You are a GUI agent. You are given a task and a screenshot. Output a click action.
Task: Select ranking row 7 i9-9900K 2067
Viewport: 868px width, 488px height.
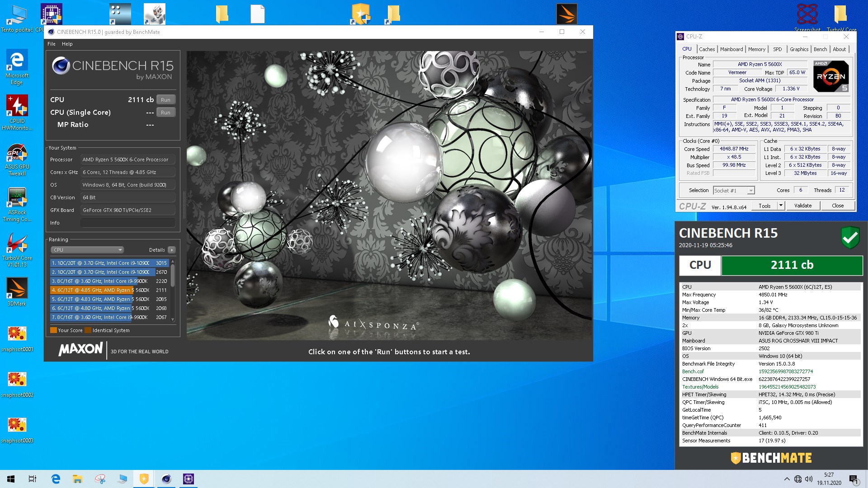point(109,317)
